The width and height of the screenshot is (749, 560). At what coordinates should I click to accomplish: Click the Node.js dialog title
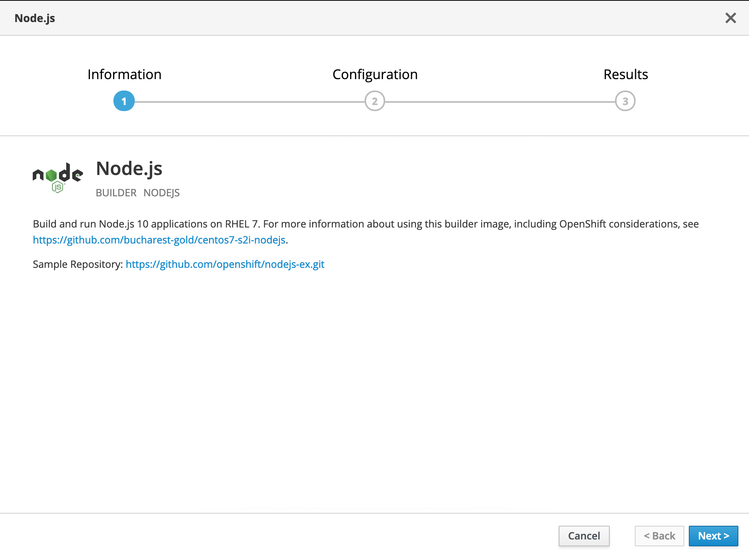pyautogui.click(x=35, y=18)
